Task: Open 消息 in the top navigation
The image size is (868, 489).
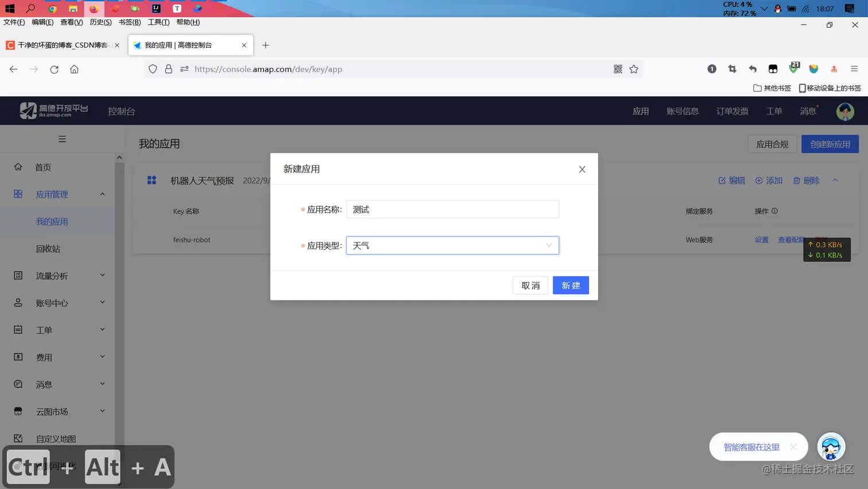Action: pos(808,111)
